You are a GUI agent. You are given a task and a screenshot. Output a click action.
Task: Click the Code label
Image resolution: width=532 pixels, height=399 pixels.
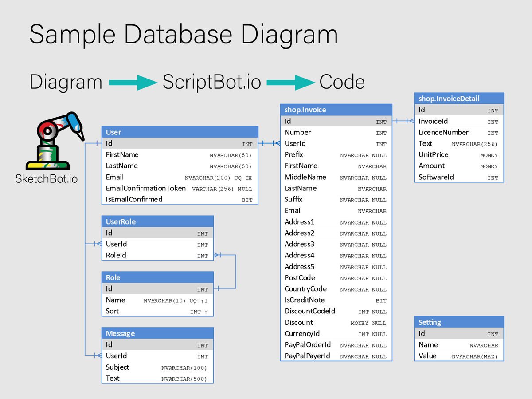pos(341,81)
